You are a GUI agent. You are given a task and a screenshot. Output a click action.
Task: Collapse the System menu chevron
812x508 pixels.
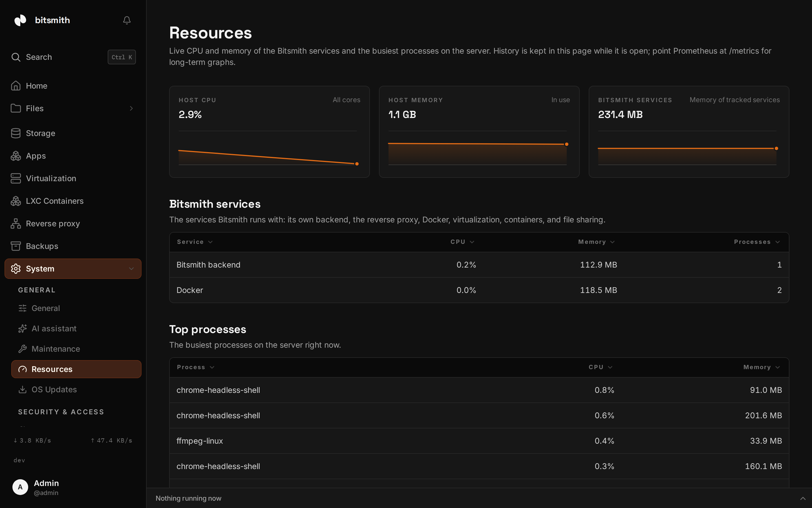click(x=131, y=269)
